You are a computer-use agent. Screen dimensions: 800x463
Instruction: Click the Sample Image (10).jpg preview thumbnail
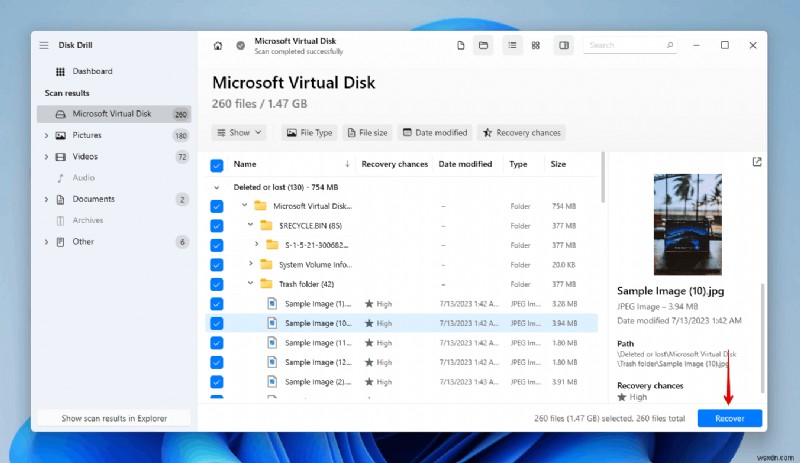point(688,225)
